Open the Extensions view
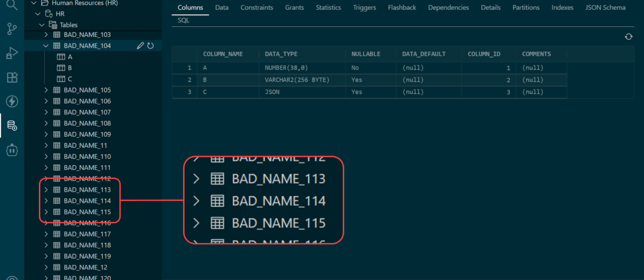The height and width of the screenshot is (280, 644). [12, 77]
